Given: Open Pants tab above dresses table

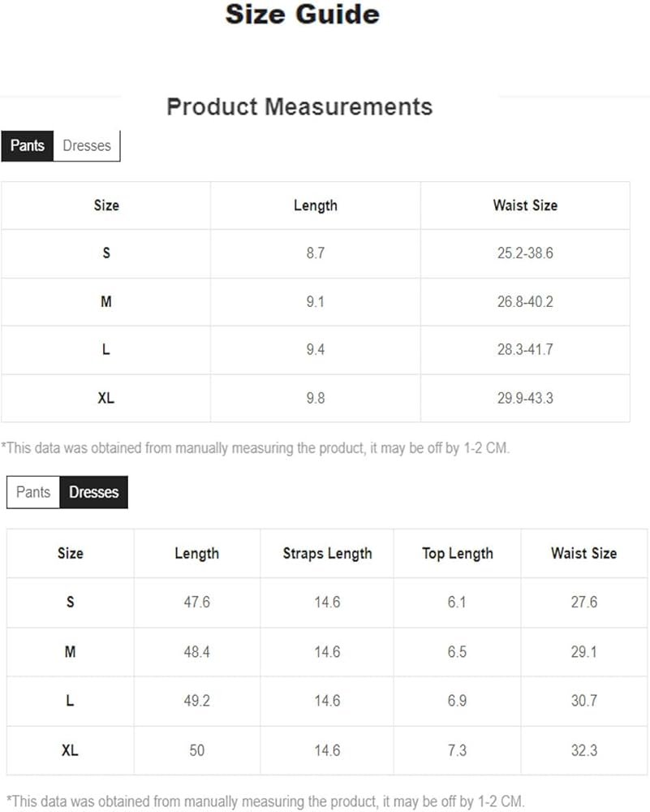Looking at the screenshot, I should [33, 492].
